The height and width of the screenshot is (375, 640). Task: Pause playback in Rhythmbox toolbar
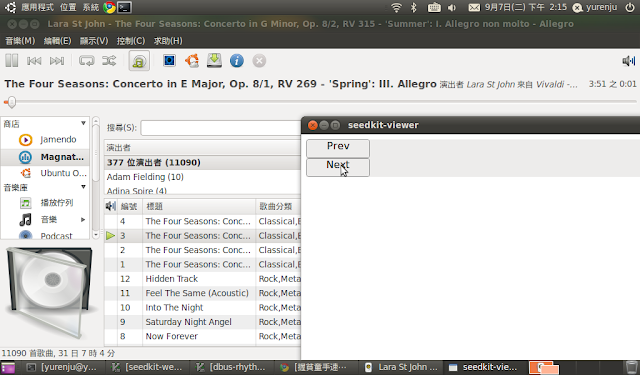coord(11,61)
